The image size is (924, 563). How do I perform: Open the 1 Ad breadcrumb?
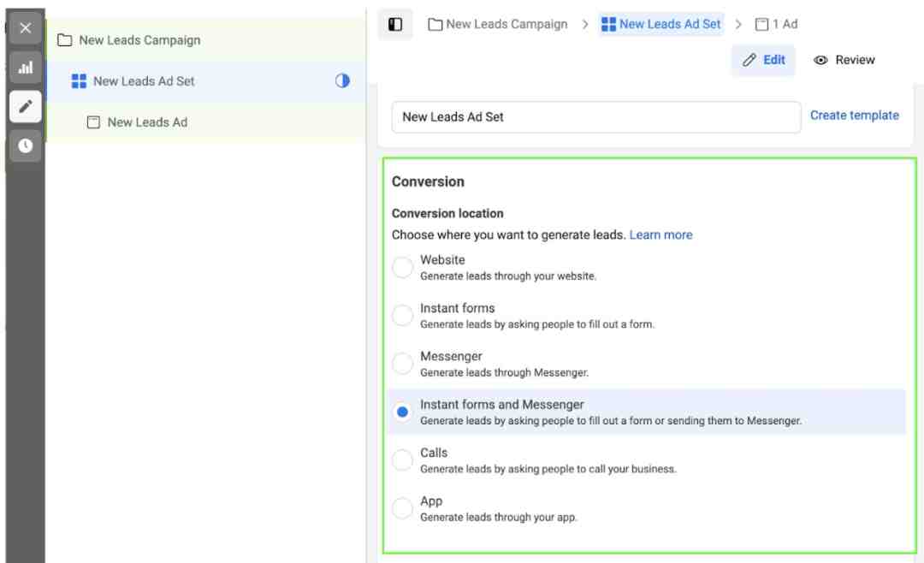(x=777, y=24)
